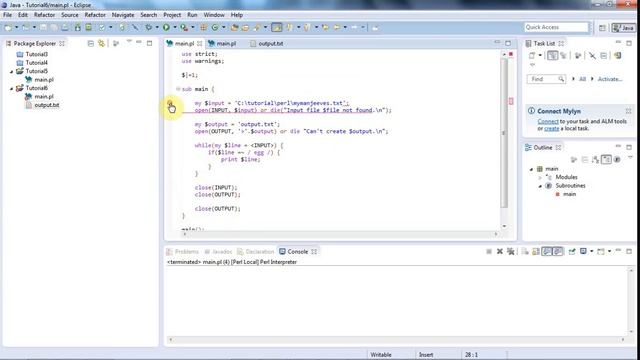Toggle show console when standard error changes
The image size is (640, 360).
(x=558, y=251)
